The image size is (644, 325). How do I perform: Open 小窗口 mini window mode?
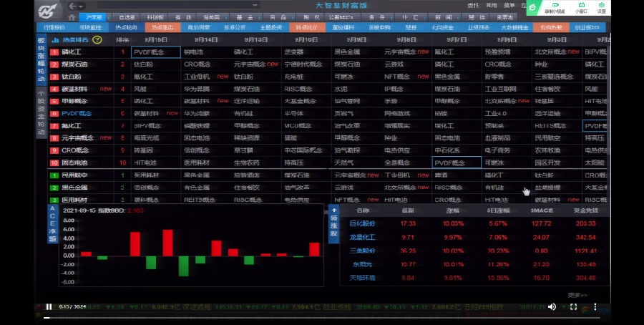(581, 8)
